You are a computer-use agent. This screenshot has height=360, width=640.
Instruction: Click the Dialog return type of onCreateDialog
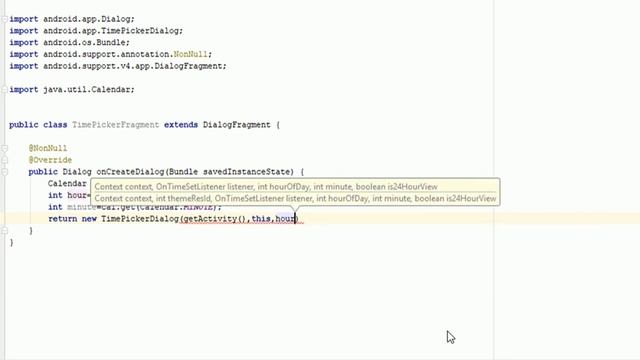tap(77, 172)
